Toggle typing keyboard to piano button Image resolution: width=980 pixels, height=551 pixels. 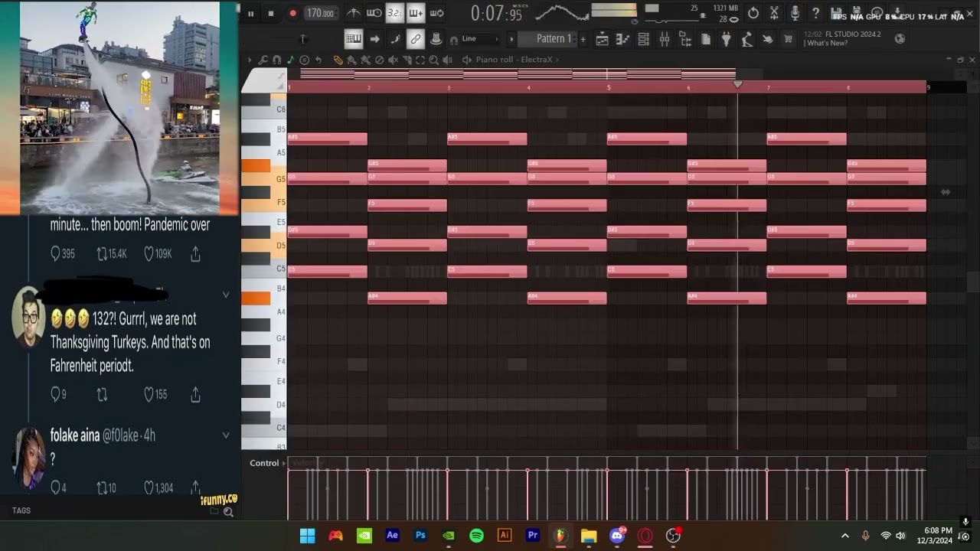pos(354,39)
